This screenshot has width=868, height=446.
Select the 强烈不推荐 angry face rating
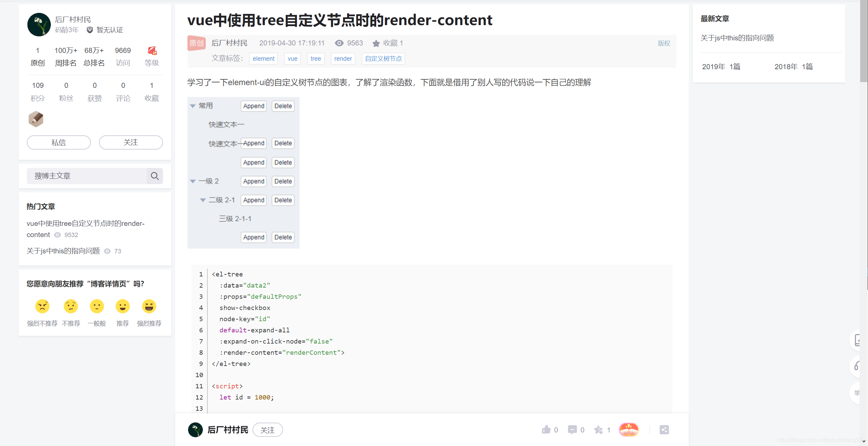[x=42, y=306]
